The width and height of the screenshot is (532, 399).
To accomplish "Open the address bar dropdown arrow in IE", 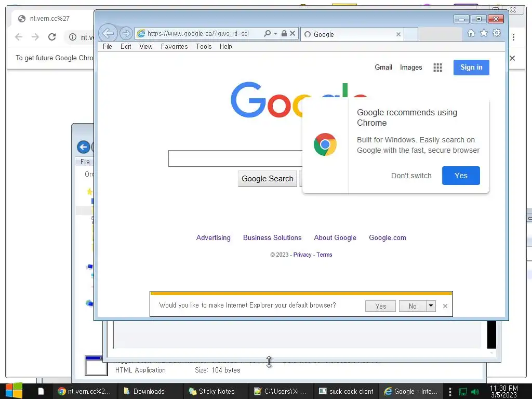I will [275, 33].
